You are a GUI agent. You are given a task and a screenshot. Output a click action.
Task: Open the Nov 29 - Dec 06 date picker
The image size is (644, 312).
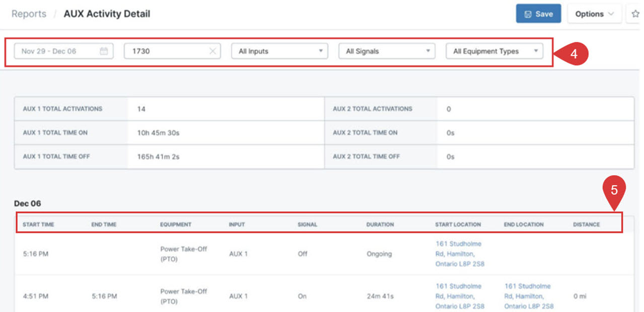pyautogui.click(x=64, y=51)
